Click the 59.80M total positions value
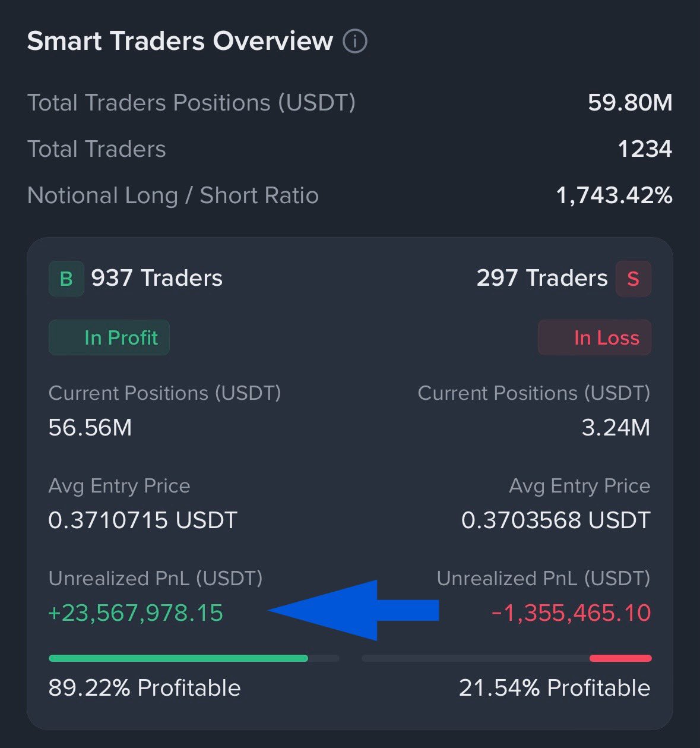700x748 pixels. pos(630,103)
